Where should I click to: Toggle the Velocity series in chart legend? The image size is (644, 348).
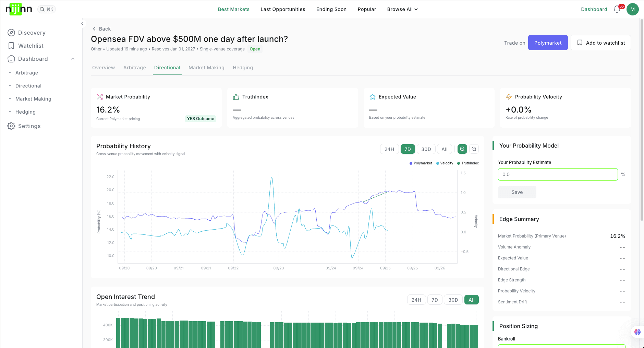[x=445, y=163]
